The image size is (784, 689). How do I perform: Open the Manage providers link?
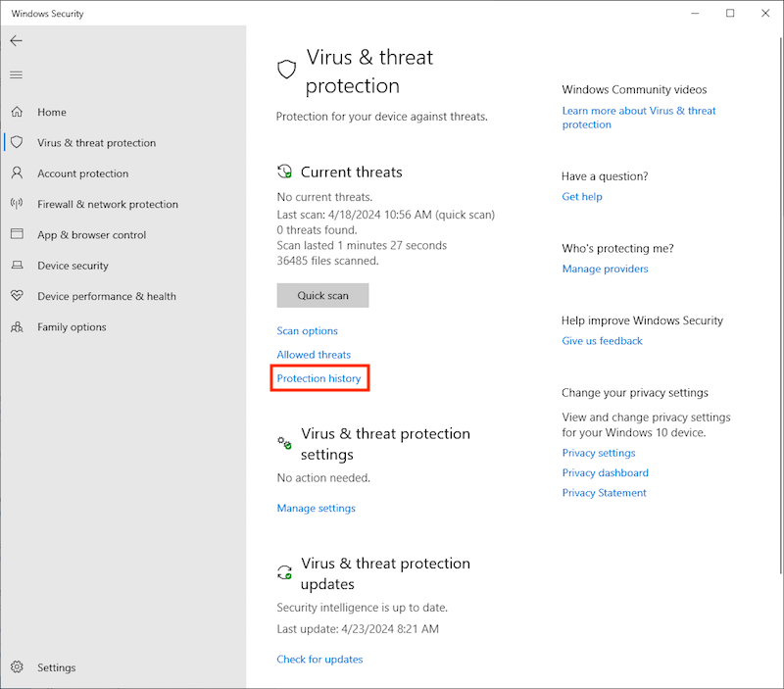coord(605,270)
